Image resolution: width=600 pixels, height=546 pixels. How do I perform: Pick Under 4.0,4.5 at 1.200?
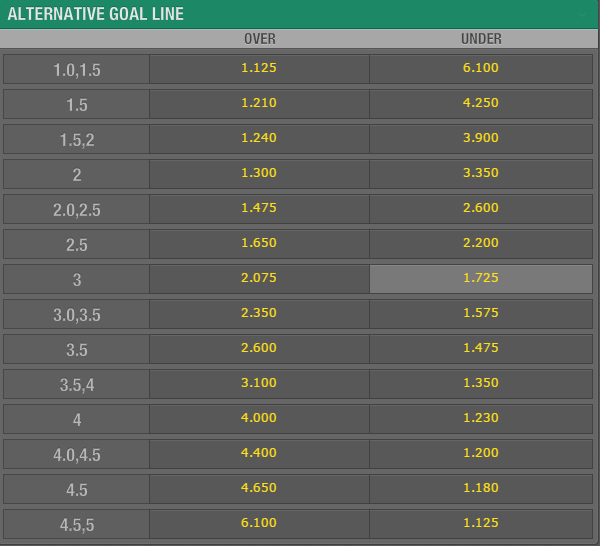click(x=481, y=454)
